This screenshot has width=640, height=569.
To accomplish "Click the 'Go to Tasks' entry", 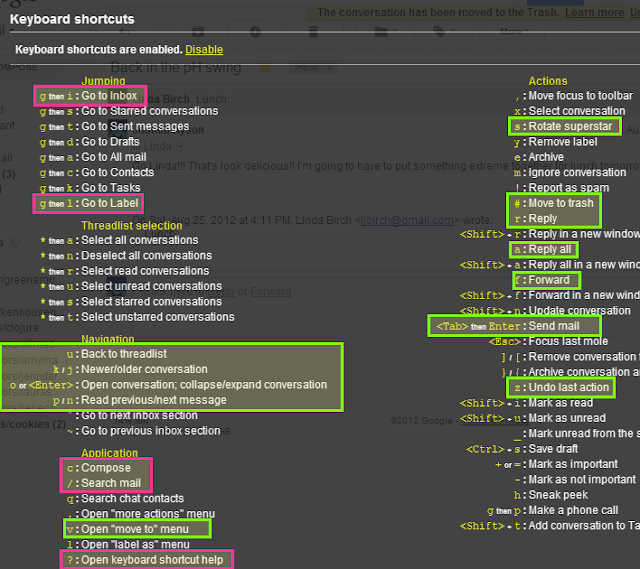I will [90, 188].
